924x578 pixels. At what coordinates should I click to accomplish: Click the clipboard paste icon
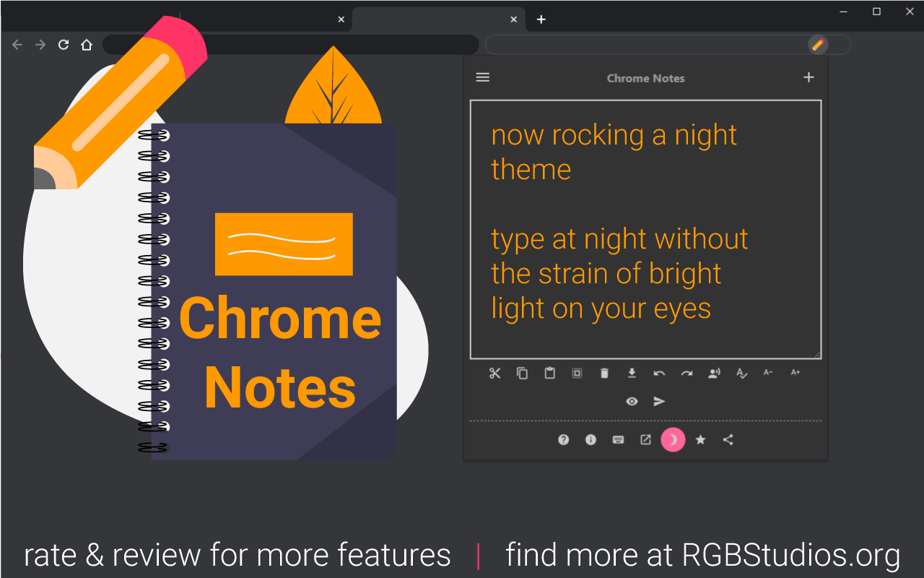click(549, 374)
